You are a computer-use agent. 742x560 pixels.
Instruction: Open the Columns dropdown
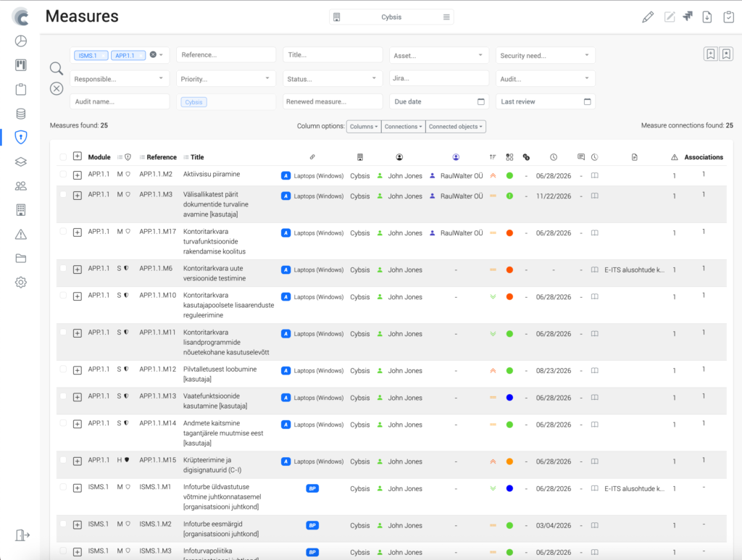pos(364,127)
